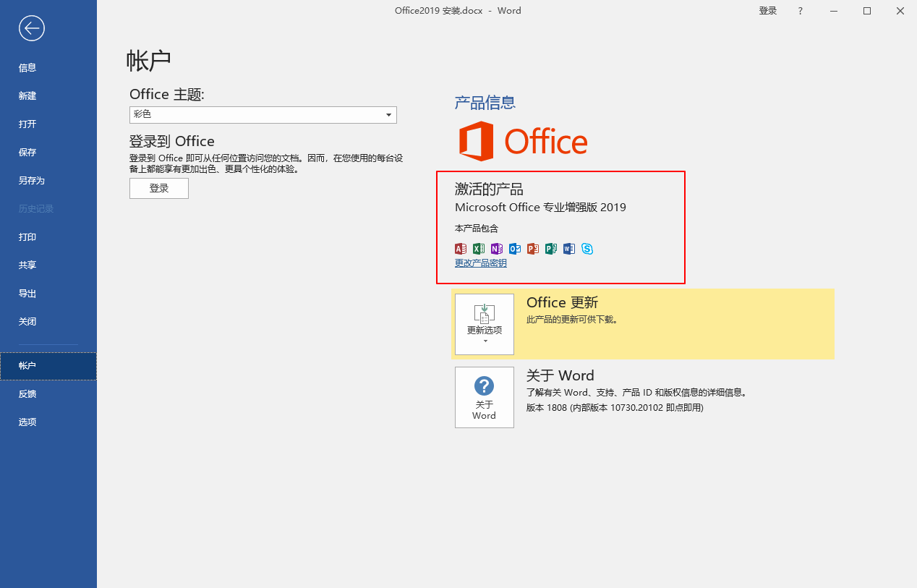The width and height of the screenshot is (917, 588).
Task: Open the 信息 menu item
Action: click(x=48, y=68)
